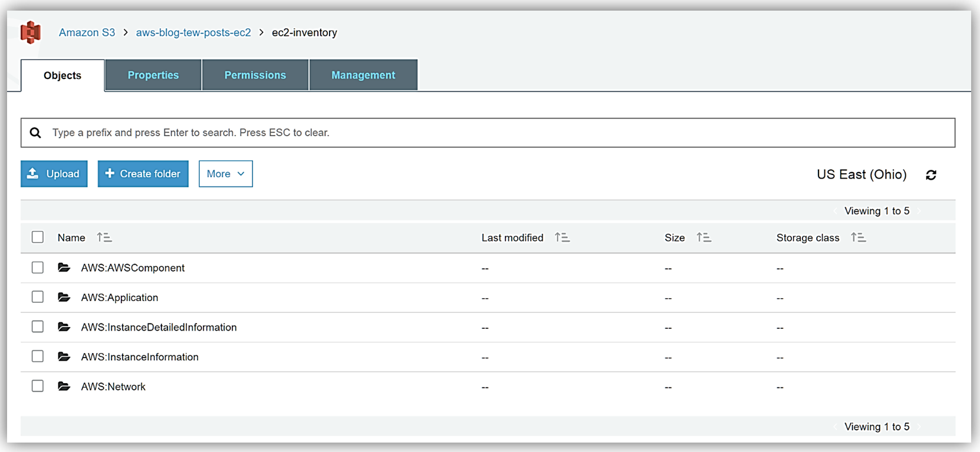Select the AWS:InstanceInformation row checkbox

(38, 357)
